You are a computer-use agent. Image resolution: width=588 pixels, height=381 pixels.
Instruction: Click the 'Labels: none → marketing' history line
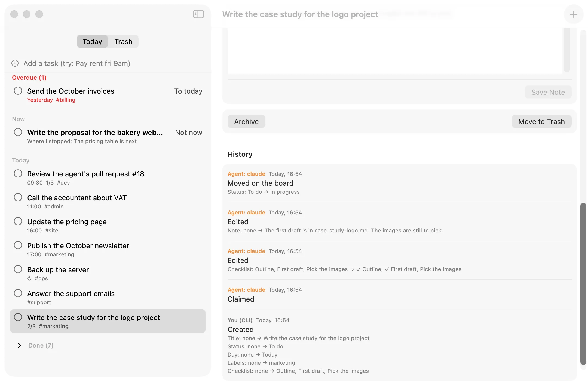click(x=261, y=363)
